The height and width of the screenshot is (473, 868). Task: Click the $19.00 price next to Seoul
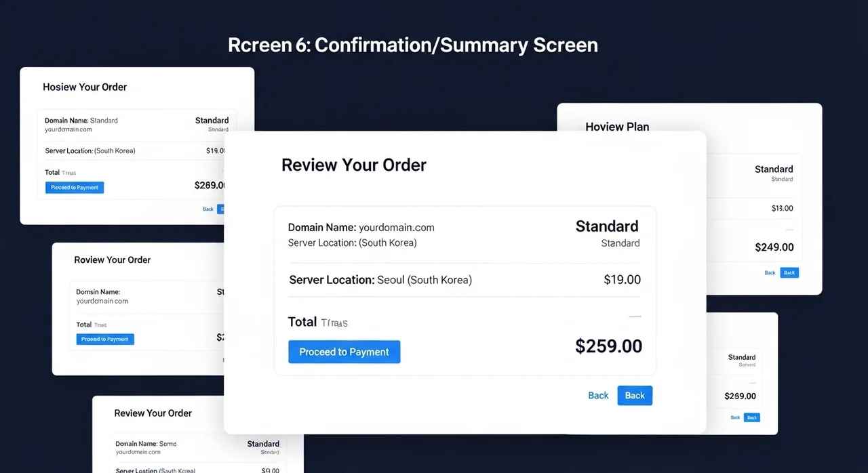pyautogui.click(x=622, y=280)
